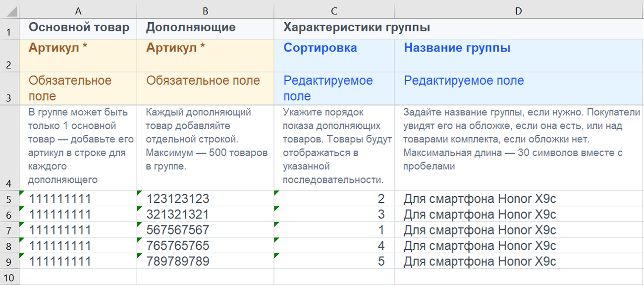Viewport: 644px width, 285px height.
Task: Click "Для смартфона Honor X9c" in row 9
Action: (480, 261)
